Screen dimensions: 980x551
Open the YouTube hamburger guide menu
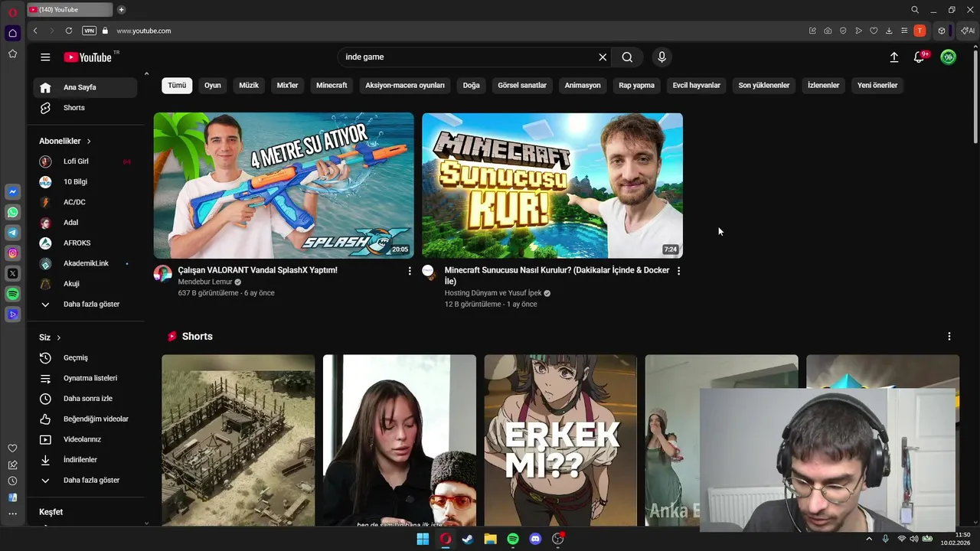coord(45,57)
